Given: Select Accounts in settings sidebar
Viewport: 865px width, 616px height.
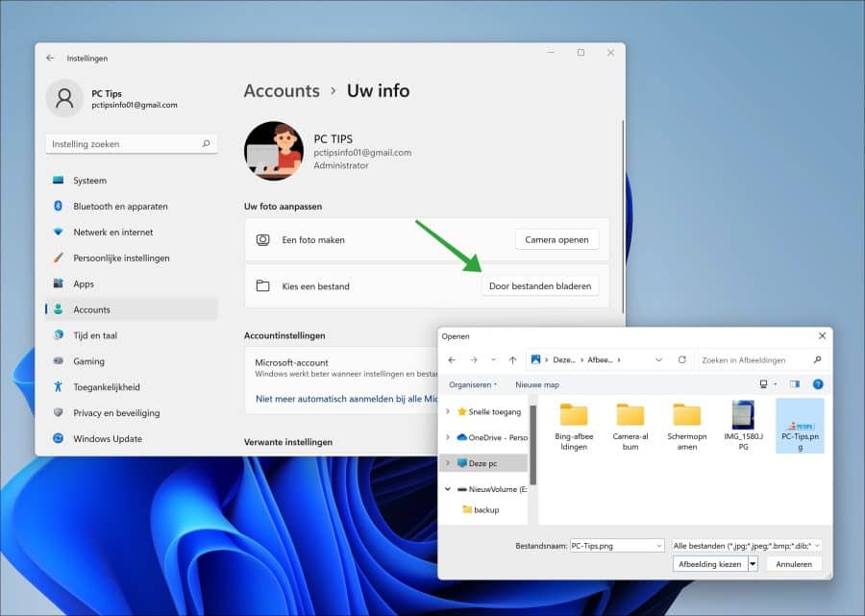Looking at the screenshot, I should pos(132,309).
